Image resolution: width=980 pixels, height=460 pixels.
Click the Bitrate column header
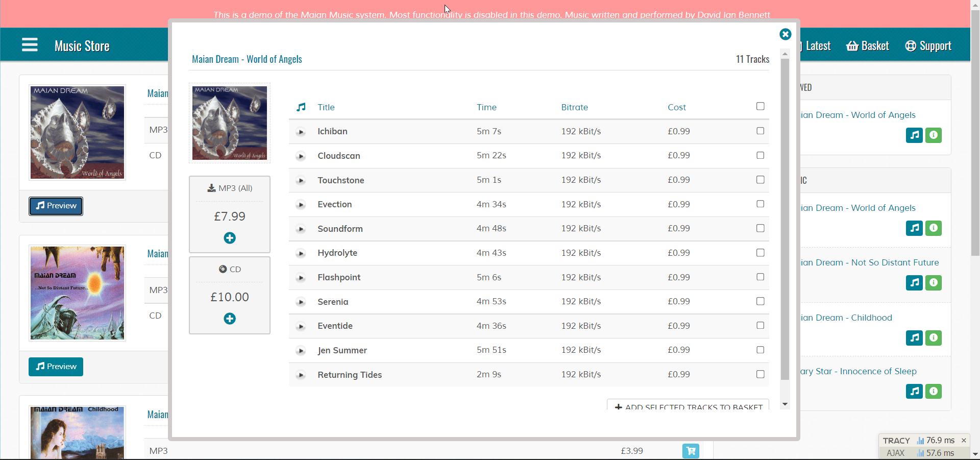575,107
